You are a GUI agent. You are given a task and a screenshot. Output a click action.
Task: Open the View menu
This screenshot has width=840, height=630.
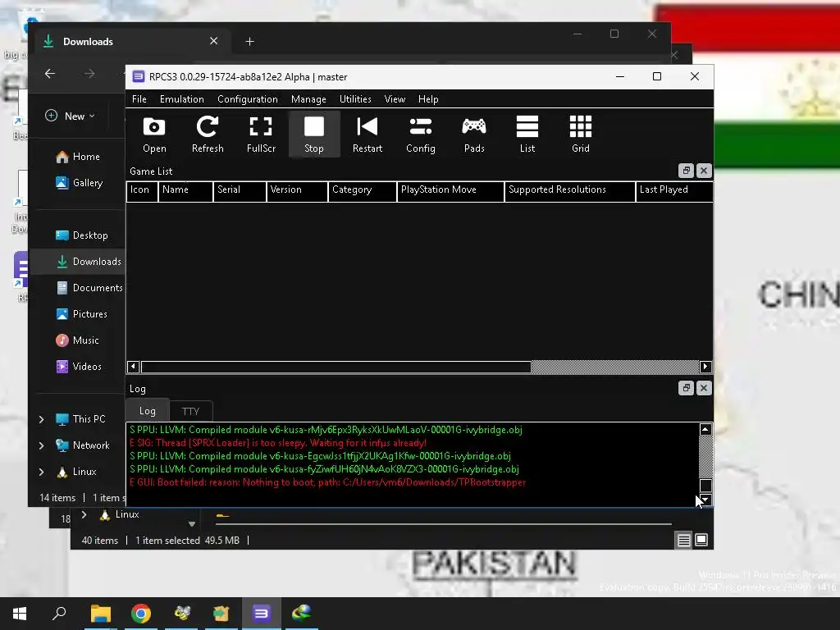pyautogui.click(x=395, y=99)
